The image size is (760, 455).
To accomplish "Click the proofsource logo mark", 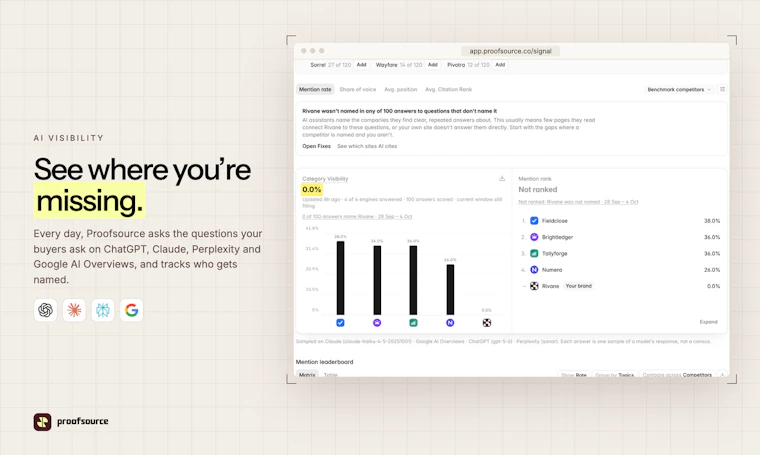I will (x=42, y=422).
